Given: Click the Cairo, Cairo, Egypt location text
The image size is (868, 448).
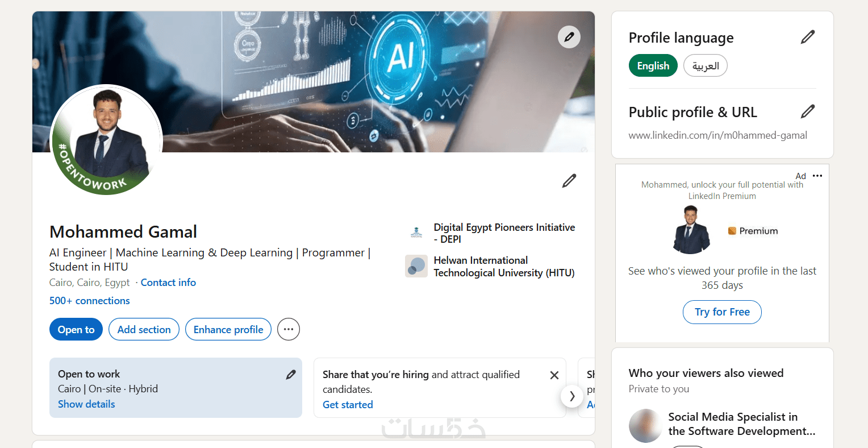Looking at the screenshot, I should 90,283.
